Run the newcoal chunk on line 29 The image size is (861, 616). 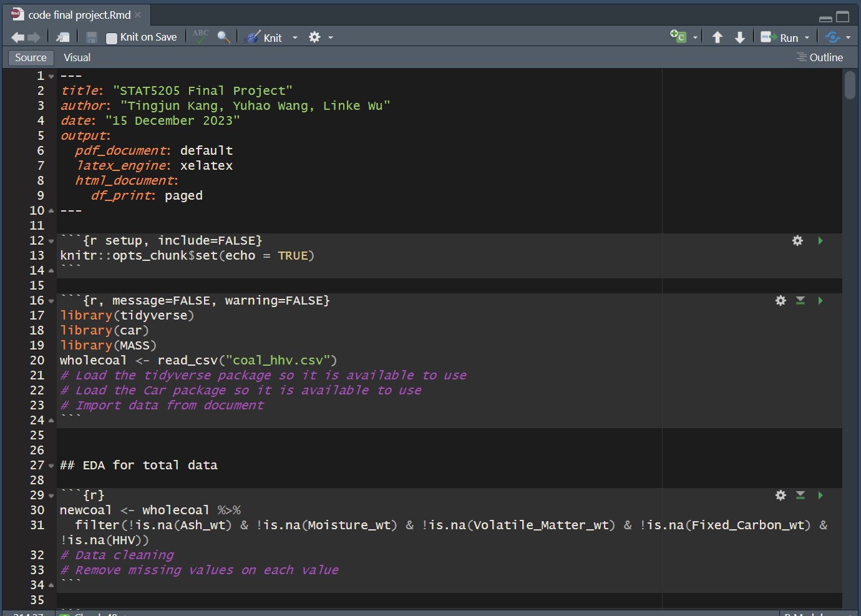coord(820,495)
